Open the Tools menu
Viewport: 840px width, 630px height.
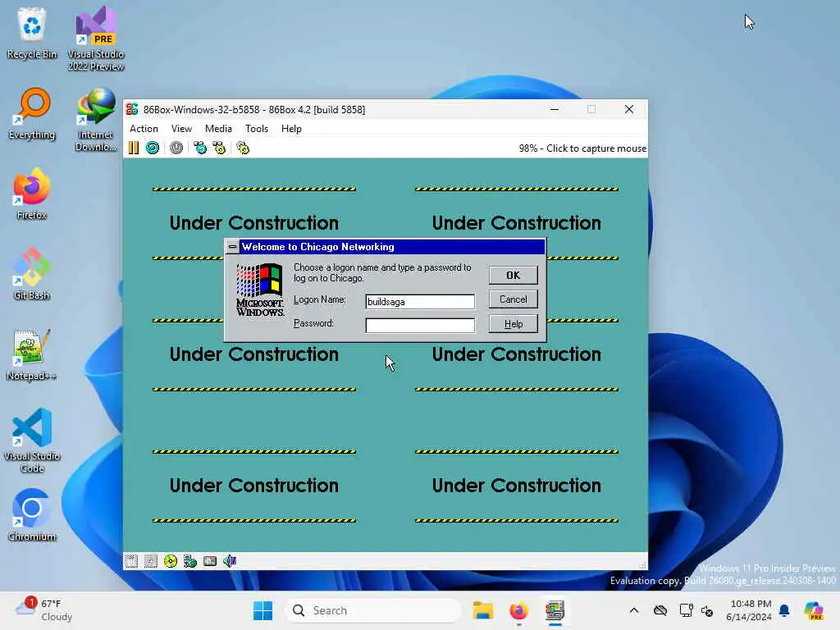[x=257, y=129]
